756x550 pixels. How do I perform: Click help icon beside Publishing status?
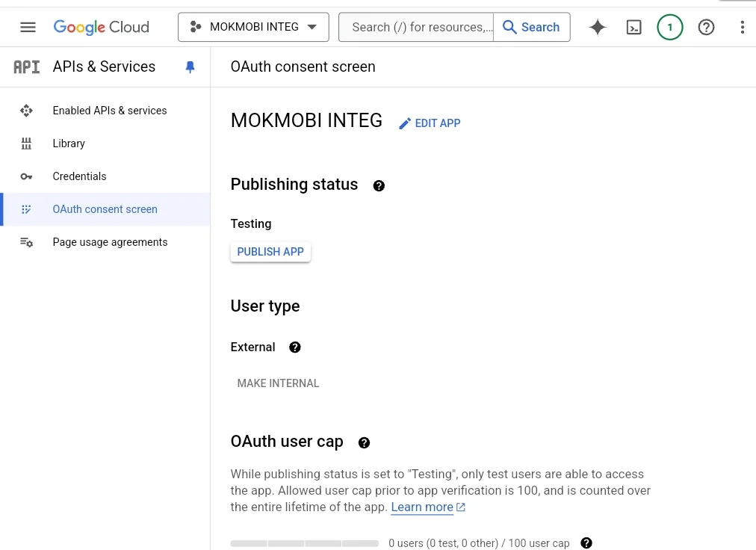tap(379, 186)
